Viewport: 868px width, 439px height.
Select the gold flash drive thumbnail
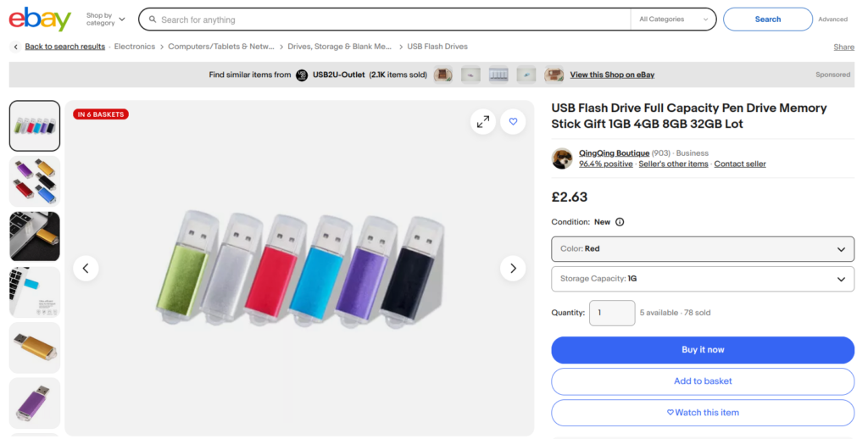coord(34,347)
